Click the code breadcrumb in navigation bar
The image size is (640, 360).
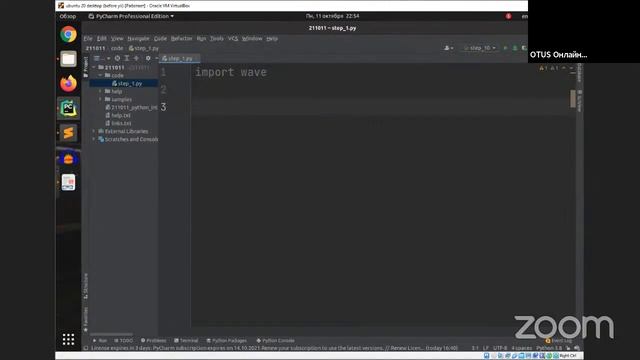click(117, 48)
